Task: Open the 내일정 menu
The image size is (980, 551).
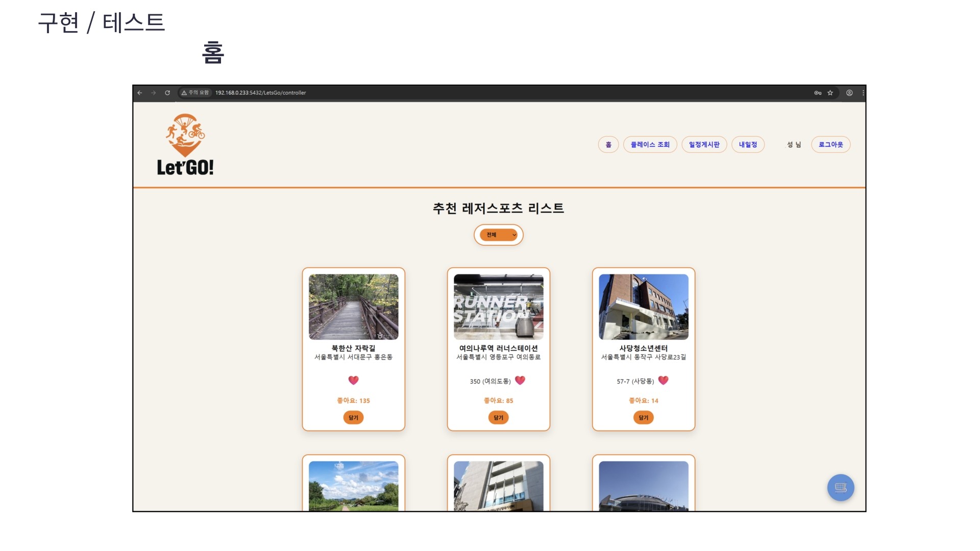Action: [748, 144]
